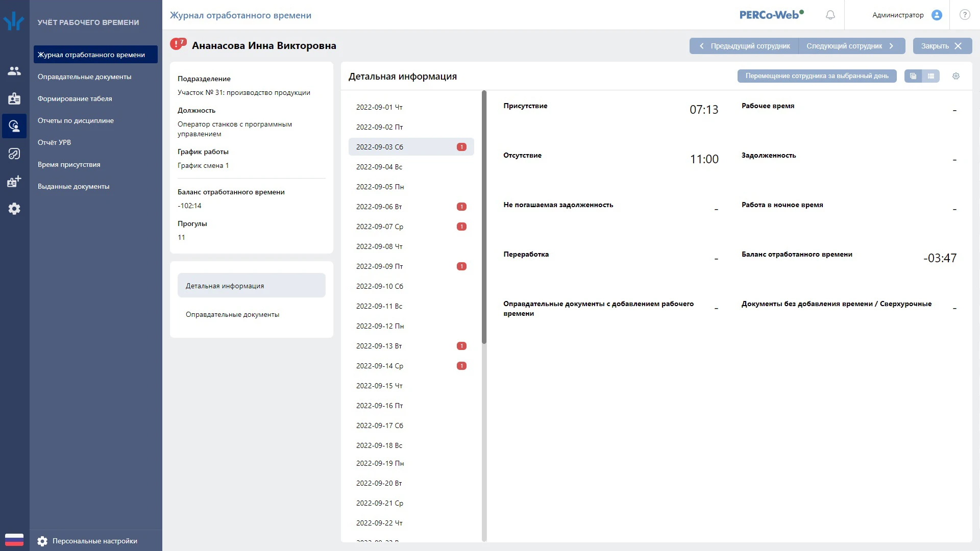Go to Предыдущий сотрудник with left chevron
The height and width of the screenshot is (551, 980).
pos(744,46)
